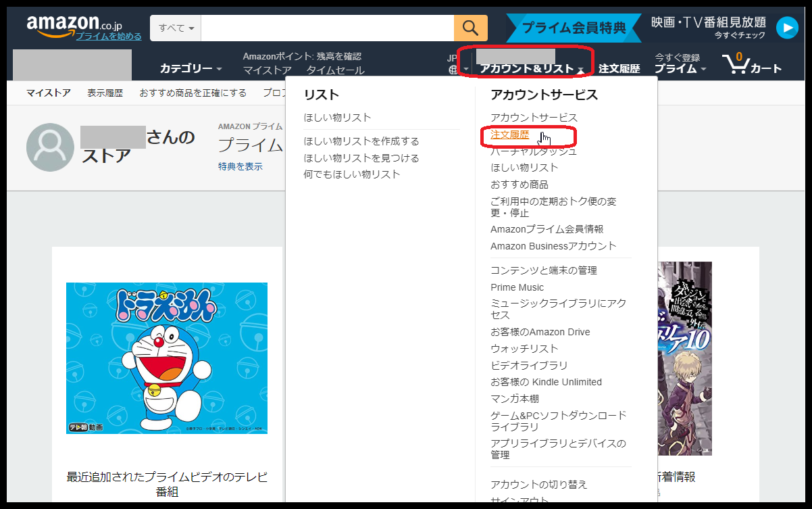812x509 pixels.
Task: Open お客様の Kindle Unlimited
Action: pyautogui.click(x=546, y=382)
